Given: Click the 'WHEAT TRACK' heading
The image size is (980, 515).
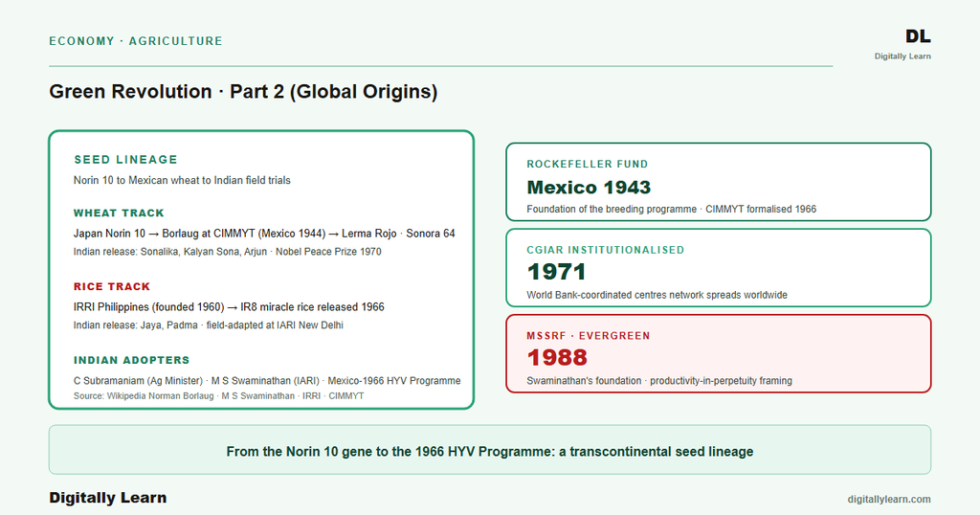Looking at the screenshot, I should (119, 213).
